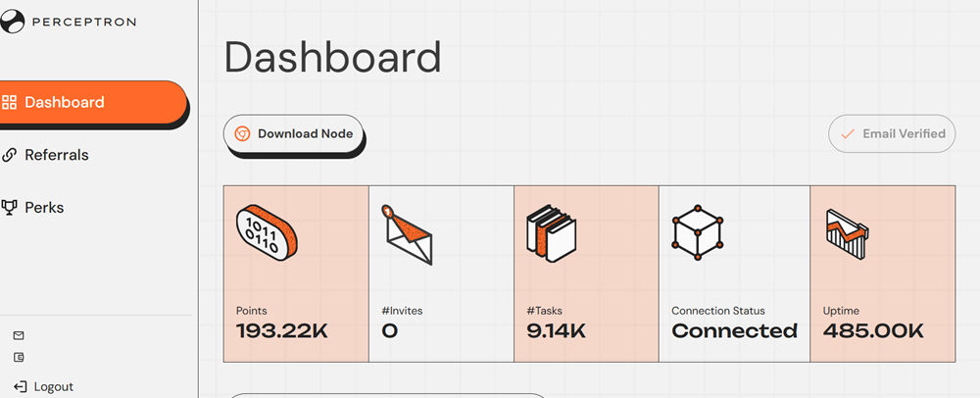The height and width of the screenshot is (398, 980).
Task: Click the wallet icon in the sidebar
Action: click(x=19, y=358)
